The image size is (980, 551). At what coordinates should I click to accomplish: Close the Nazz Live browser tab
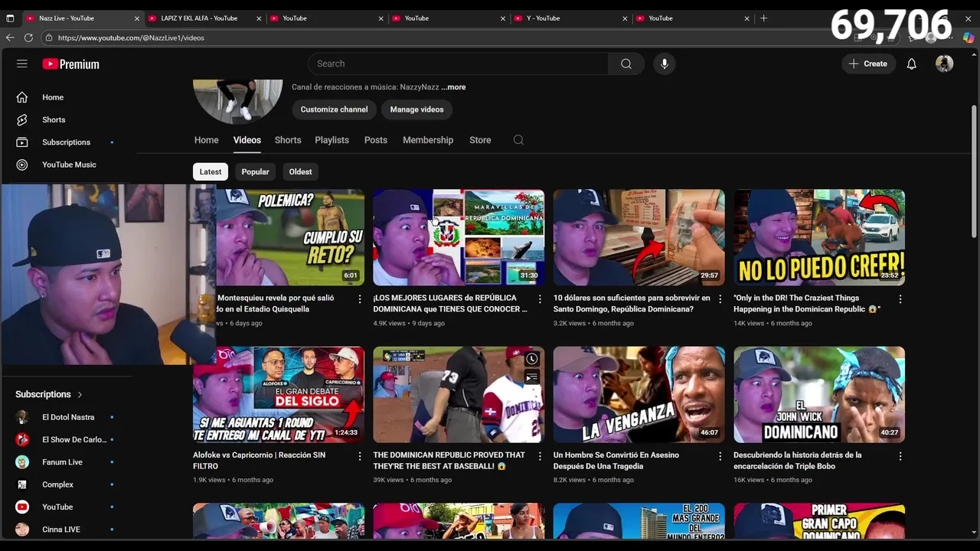click(x=137, y=18)
